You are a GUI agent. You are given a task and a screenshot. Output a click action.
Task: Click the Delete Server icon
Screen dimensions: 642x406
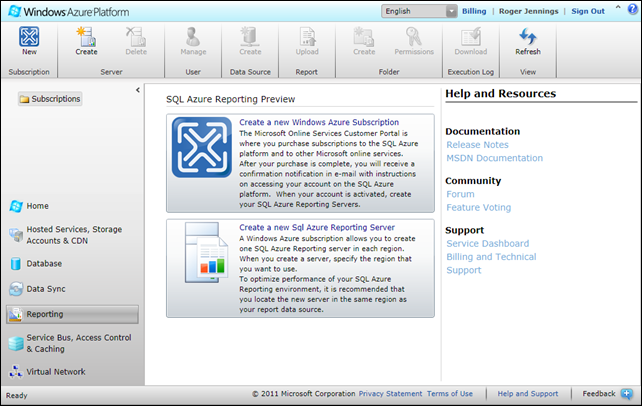[x=136, y=37]
